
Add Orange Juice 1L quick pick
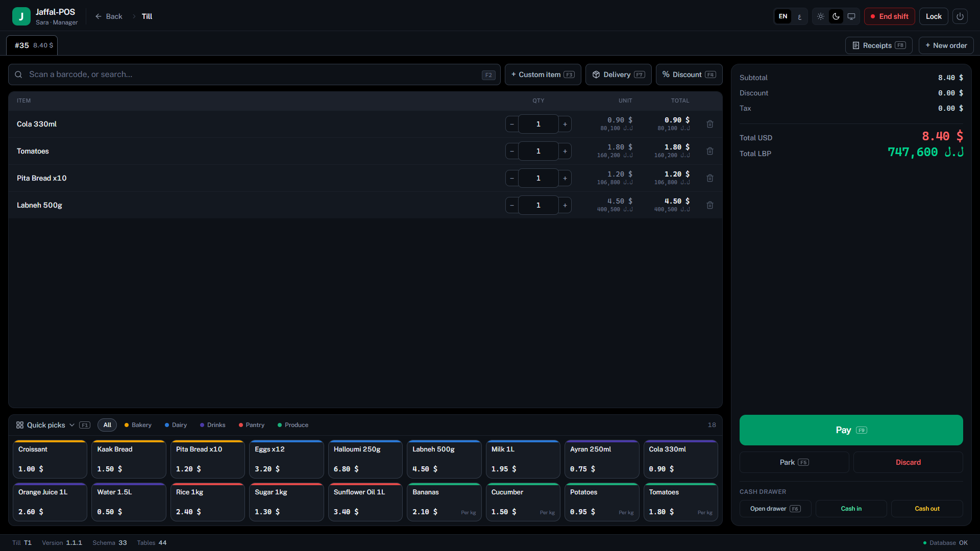point(50,502)
